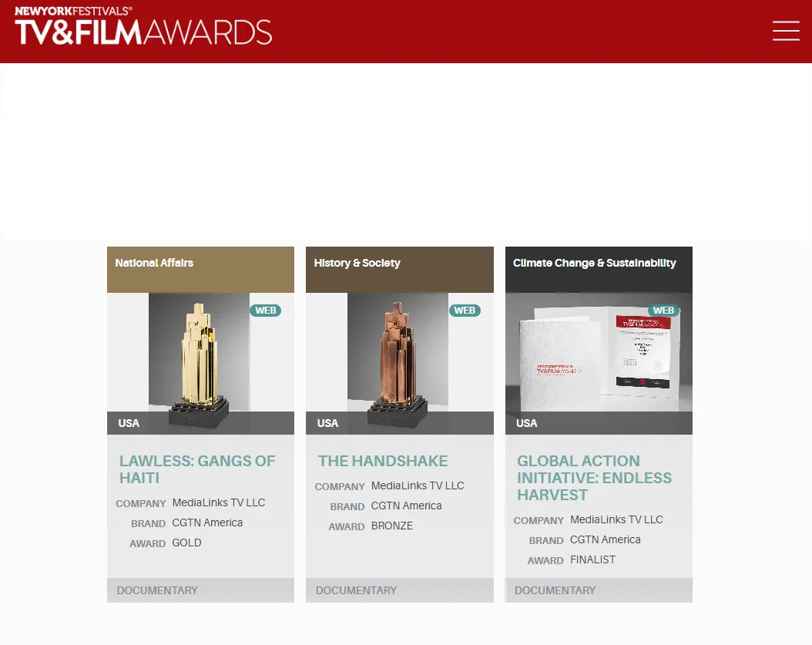The width and height of the screenshot is (812, 645).
Task: Click the GOLD award text
Action: pos(186,543)
